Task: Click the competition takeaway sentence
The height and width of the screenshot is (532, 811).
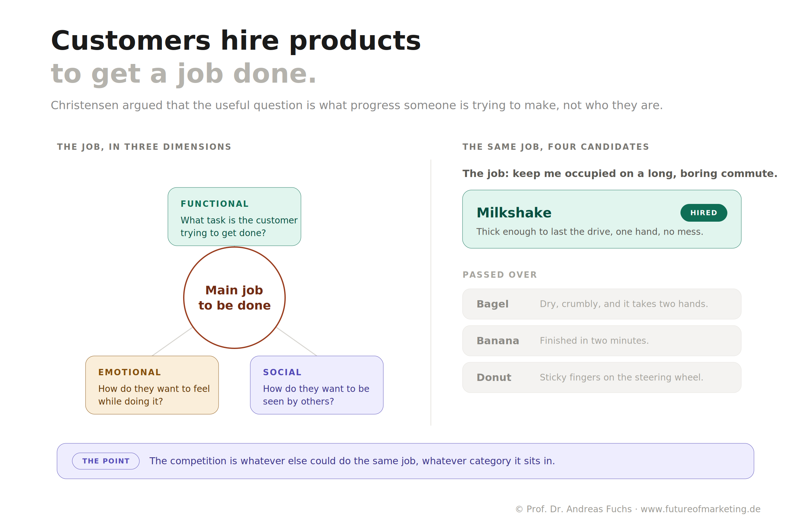Action: point(352,461)
